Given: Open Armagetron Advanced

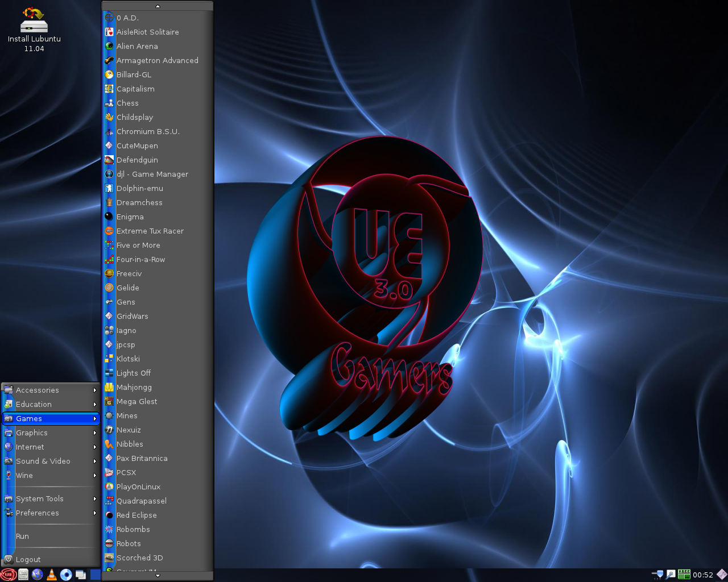Looking at the screenshot, I should (x=158, y=60).
